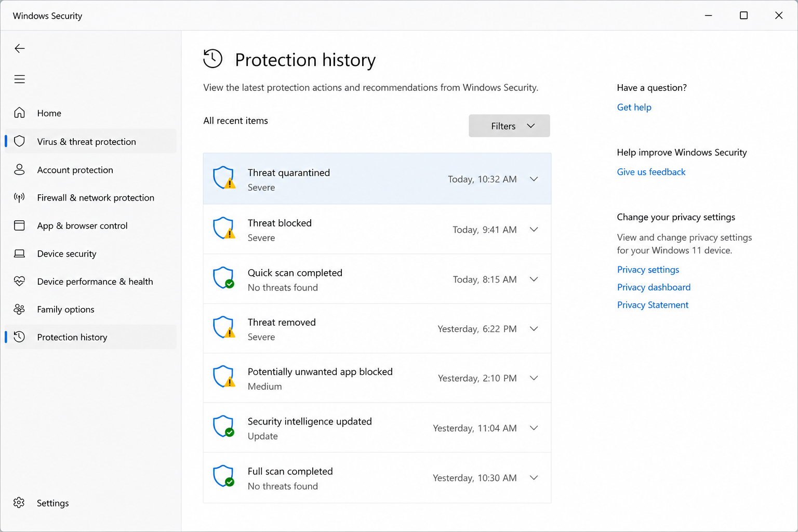Click the heart icon for Device performance & health
This screenshot has width=798, height=532.
19,281
